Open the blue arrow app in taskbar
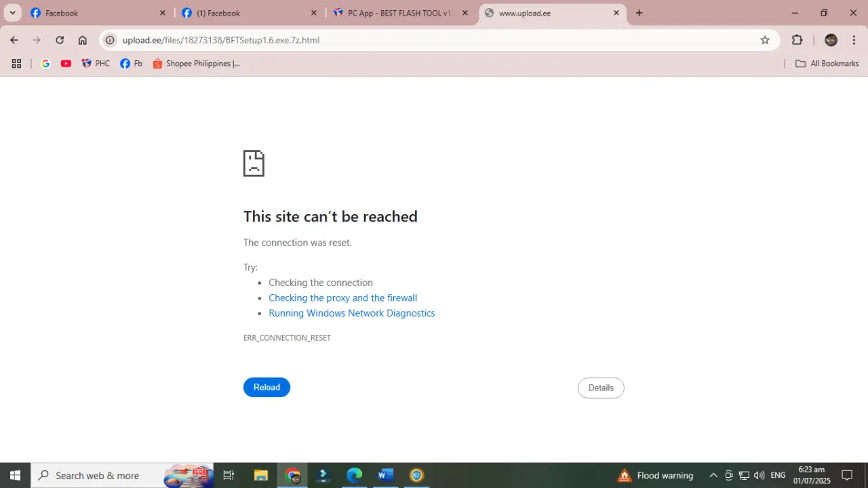 click(x=323, y=475)
